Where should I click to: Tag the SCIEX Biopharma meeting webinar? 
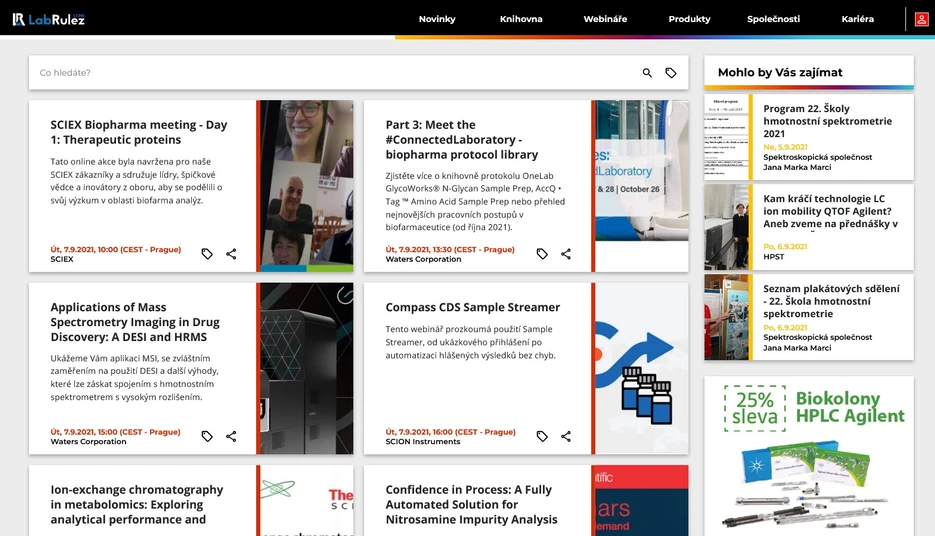click(207, 254)
